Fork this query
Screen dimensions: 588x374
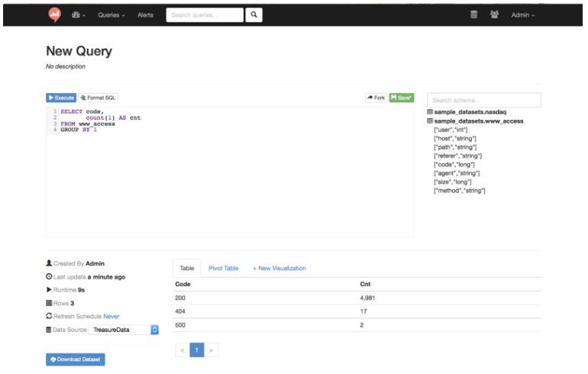click(x=375, y=98)
